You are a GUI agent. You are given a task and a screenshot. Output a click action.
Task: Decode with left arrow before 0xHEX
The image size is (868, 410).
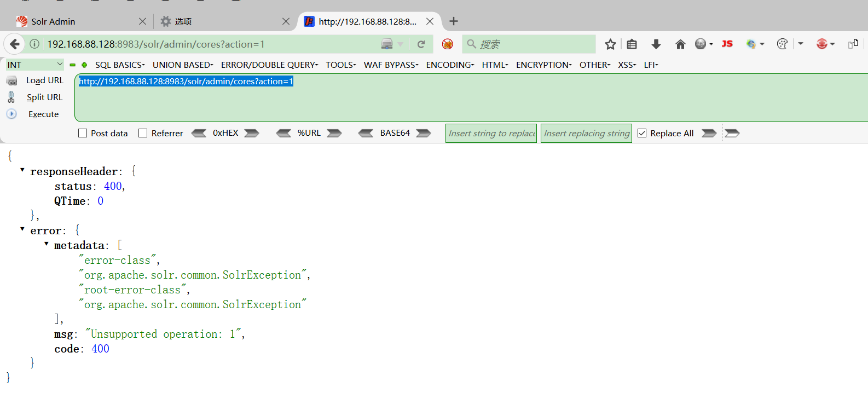199,133
